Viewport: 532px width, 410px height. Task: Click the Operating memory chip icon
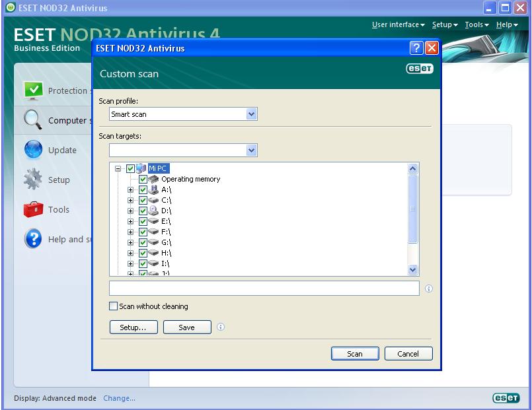(153, 179)
